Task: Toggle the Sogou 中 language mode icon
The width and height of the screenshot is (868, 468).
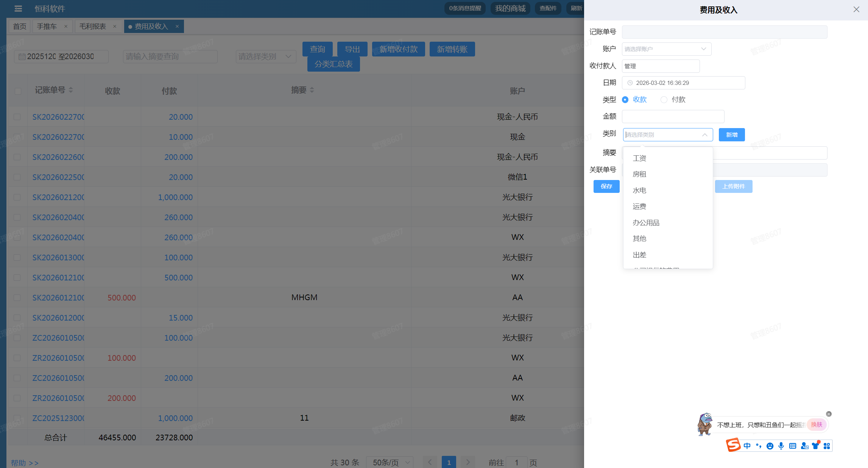Action: coord(747,446)
